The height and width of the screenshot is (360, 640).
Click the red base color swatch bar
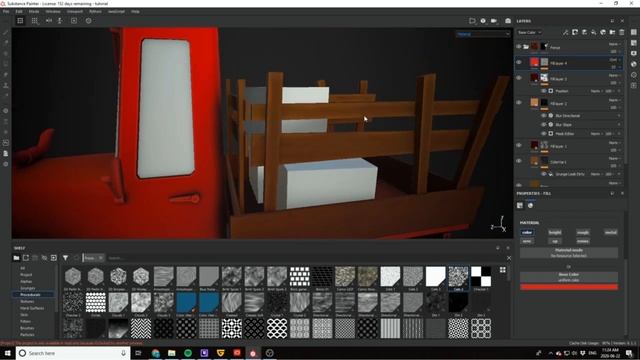point(569,287)
